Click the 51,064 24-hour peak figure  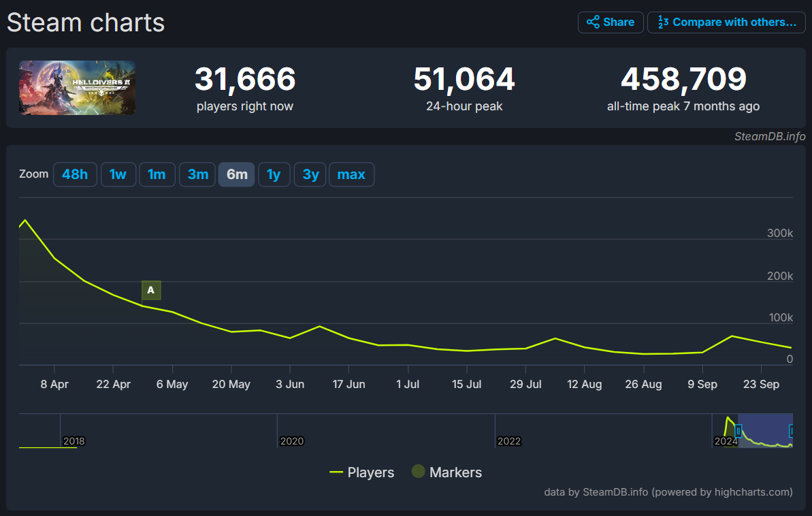point(464,79)
